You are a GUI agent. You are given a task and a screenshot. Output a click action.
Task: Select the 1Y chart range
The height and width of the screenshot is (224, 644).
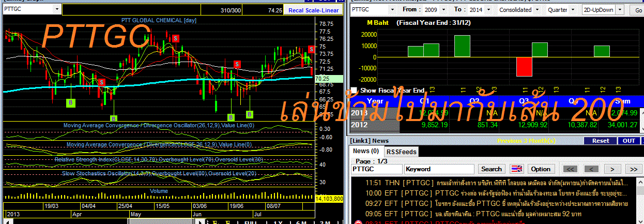[278, 221]
